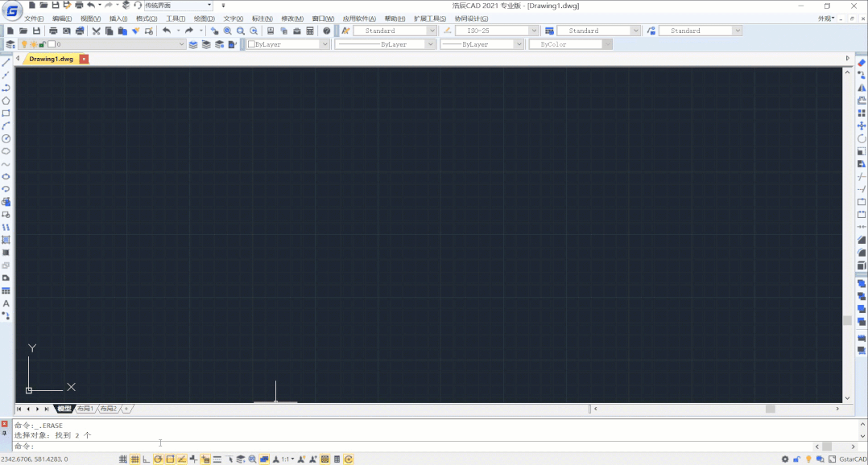
Task: Close the command line panel
Action: [5, 424]
